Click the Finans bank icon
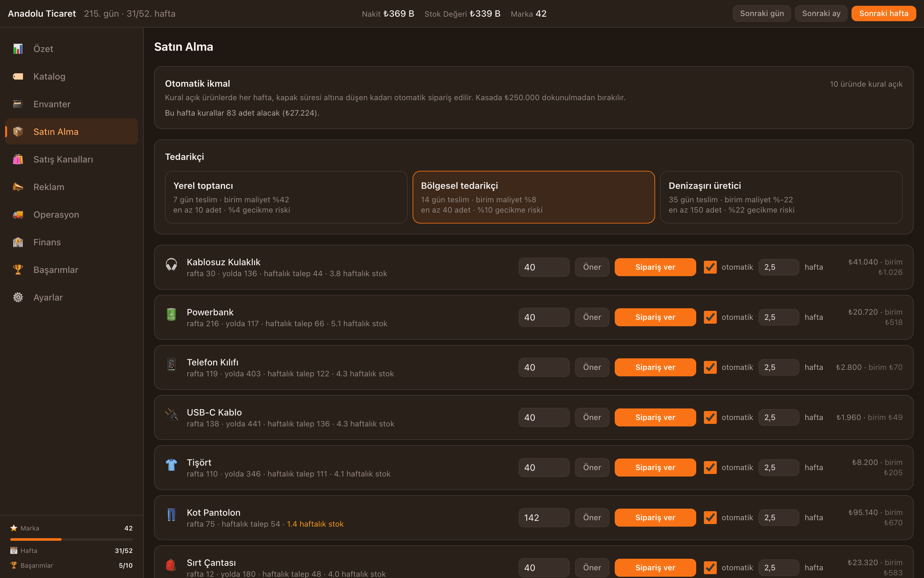This screenshot has width=924, height=578. tap(18, 242)
